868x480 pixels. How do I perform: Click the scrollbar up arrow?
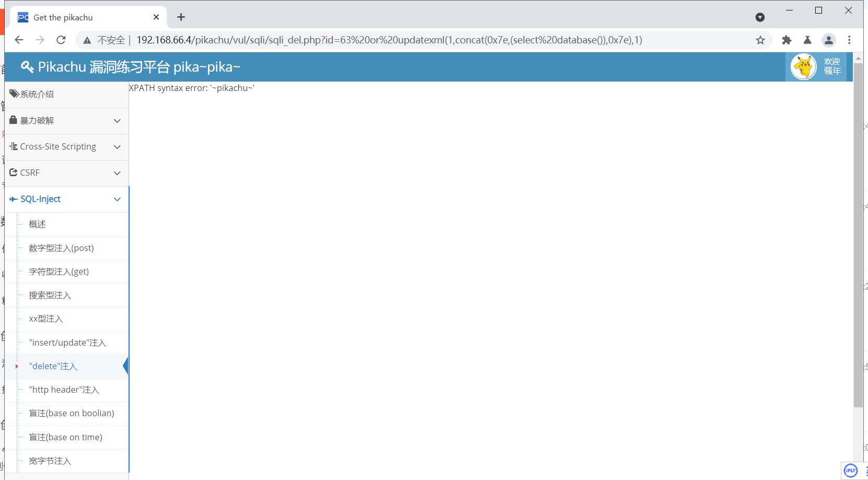tap(858, 58)
